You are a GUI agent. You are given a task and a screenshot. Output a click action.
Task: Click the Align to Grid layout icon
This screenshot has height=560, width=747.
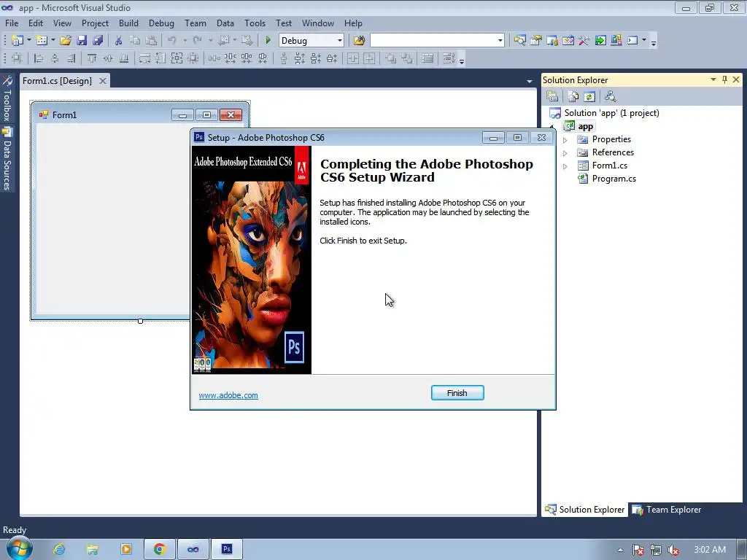(18, 58)
